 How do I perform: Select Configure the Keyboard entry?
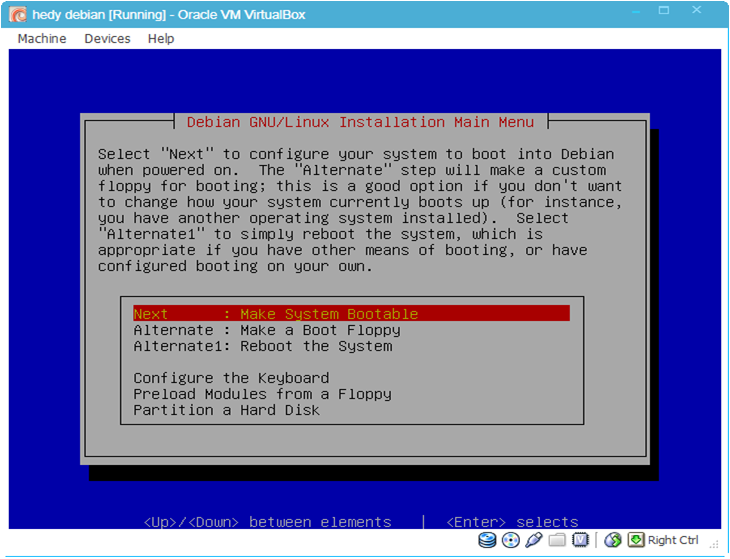click(351, 378)
